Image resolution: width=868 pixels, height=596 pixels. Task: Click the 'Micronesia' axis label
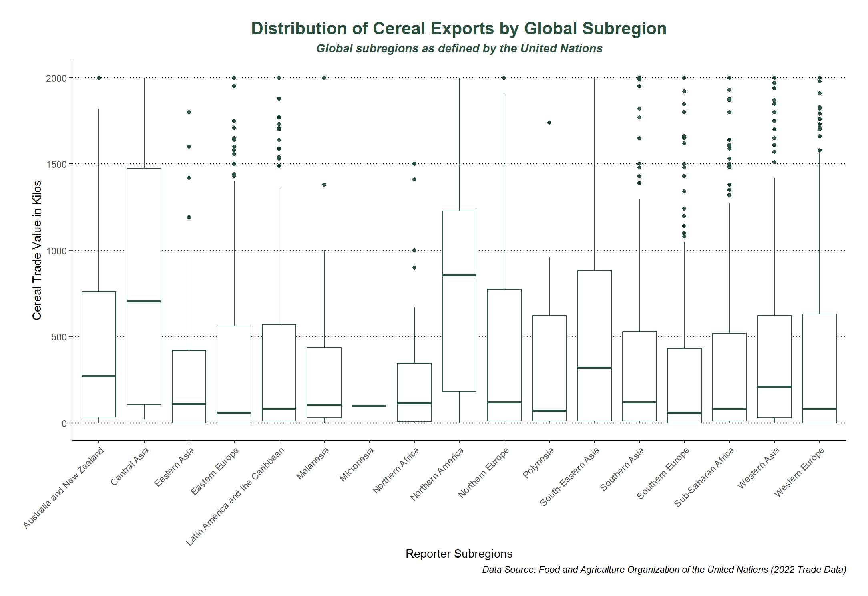[x=357, y=464]
